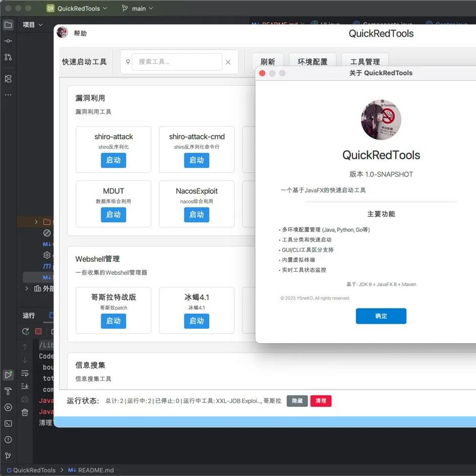The height and width of the screenshot is (476, 476).
Task: Confirm About dialog with 确定
Action: point(381,316)
